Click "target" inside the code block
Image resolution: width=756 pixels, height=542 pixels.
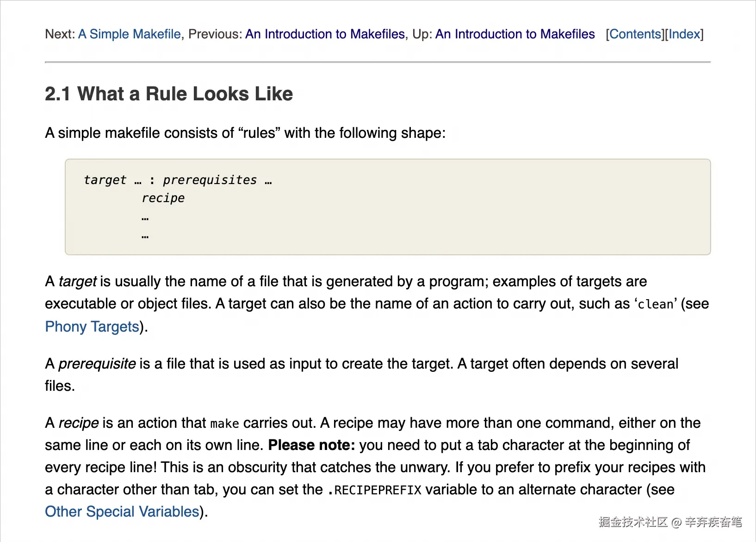105,180
